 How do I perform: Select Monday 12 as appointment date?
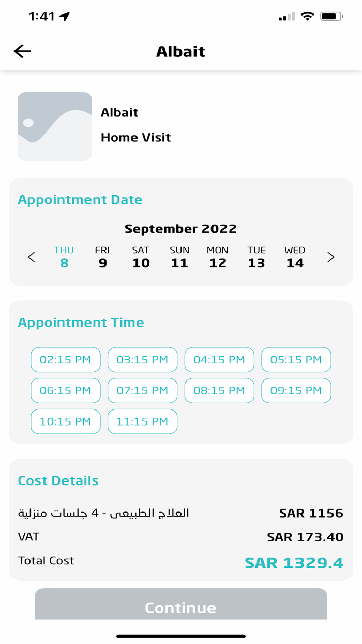coord(218,257)
